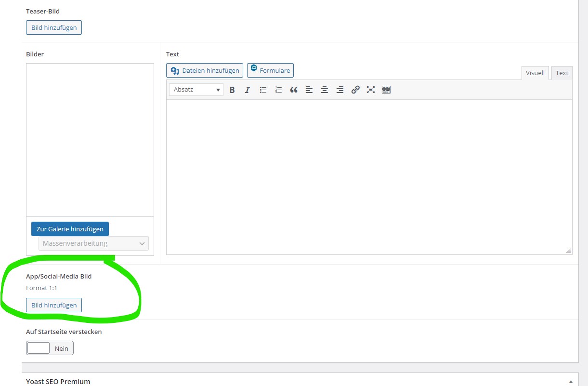Click the 'Zur Galerie hinzufügen' button
Image resolution: width=588 pixels, height=386 pixels.
(70, 229)
